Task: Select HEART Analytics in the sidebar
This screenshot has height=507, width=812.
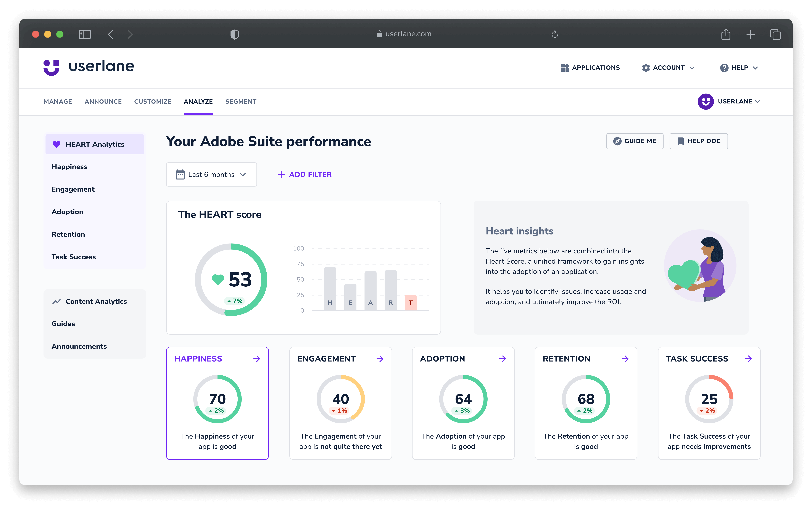Action: coord(95,144)
